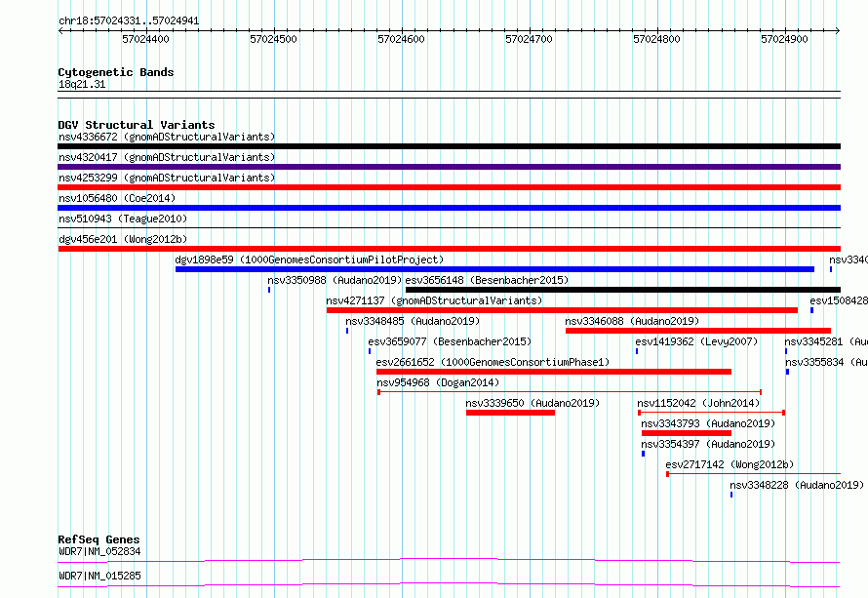The height and width of the screenshot is (598, 868).
Task: Open WDR7|NM_015285 gene label
Action: (x=99, y=576)
